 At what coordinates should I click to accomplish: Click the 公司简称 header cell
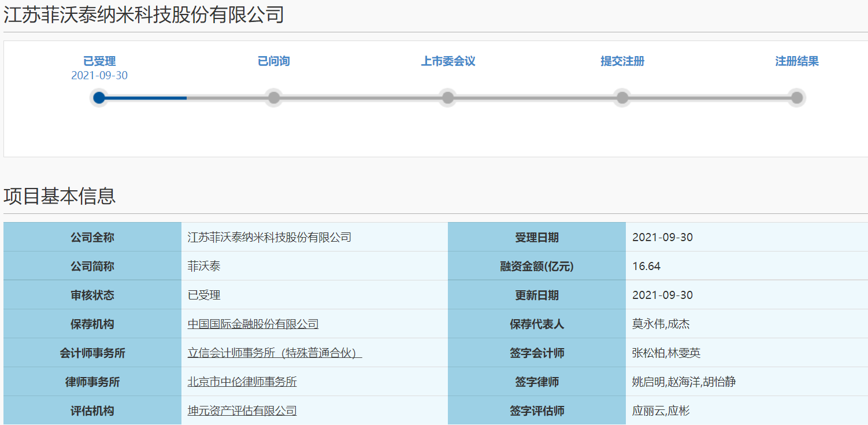coord(92,266)
